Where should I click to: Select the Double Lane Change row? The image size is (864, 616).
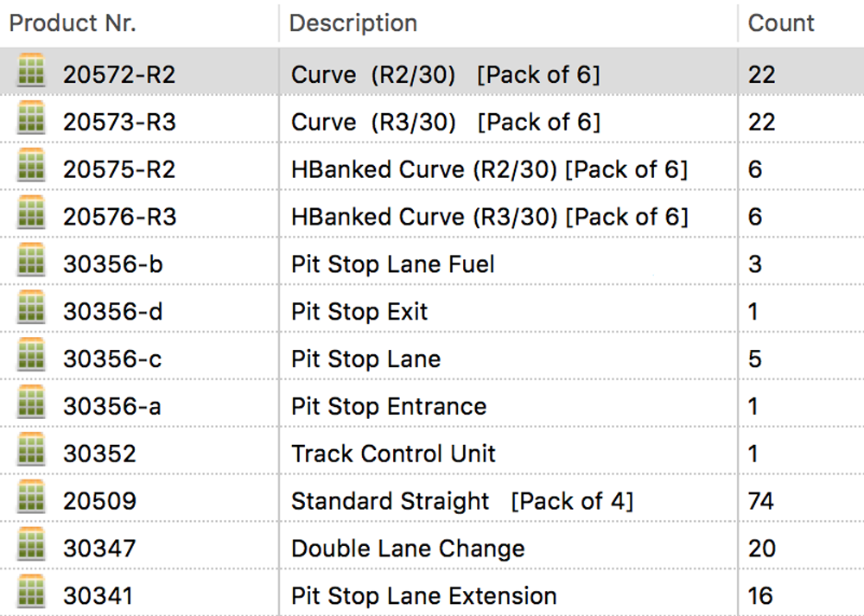point(432,547)
